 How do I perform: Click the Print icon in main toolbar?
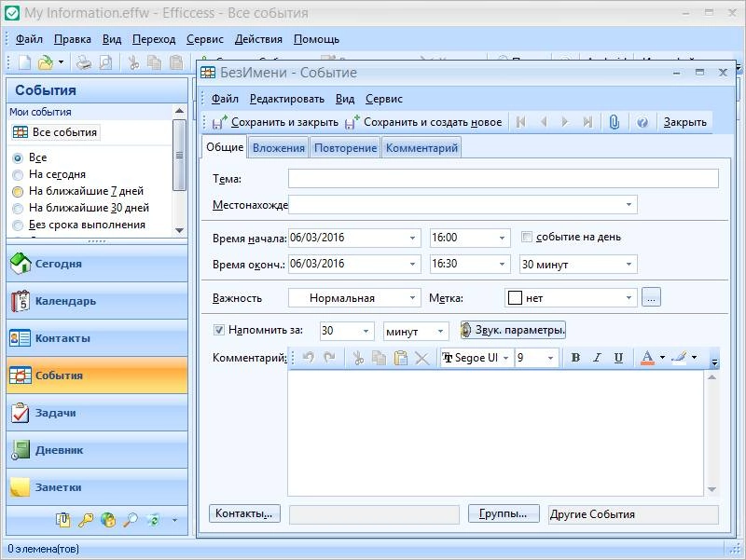click(84, 62)
